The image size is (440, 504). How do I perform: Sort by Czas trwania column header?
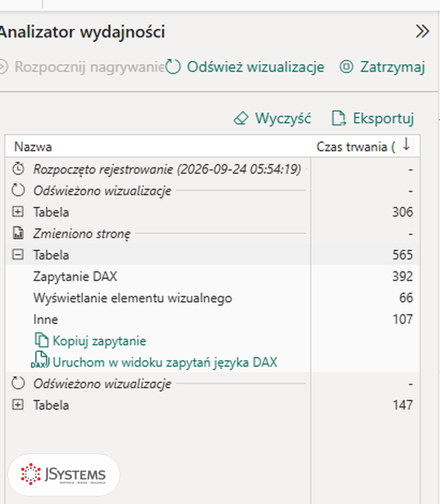[x=356, y=147]
